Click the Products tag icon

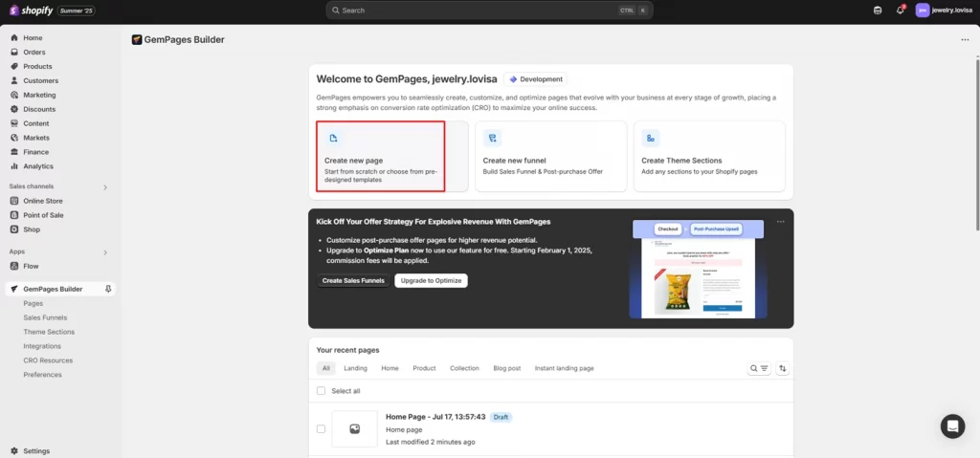point(13,66)
